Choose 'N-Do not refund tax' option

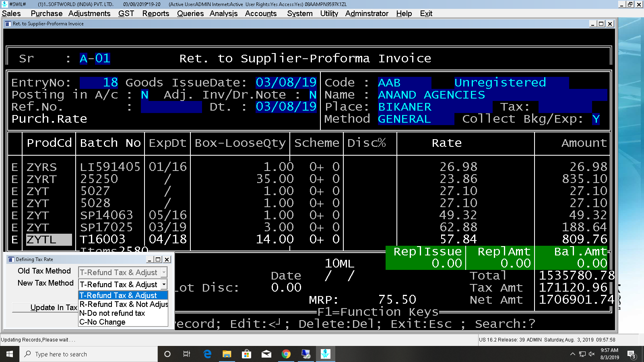click(x=123, y=313)
